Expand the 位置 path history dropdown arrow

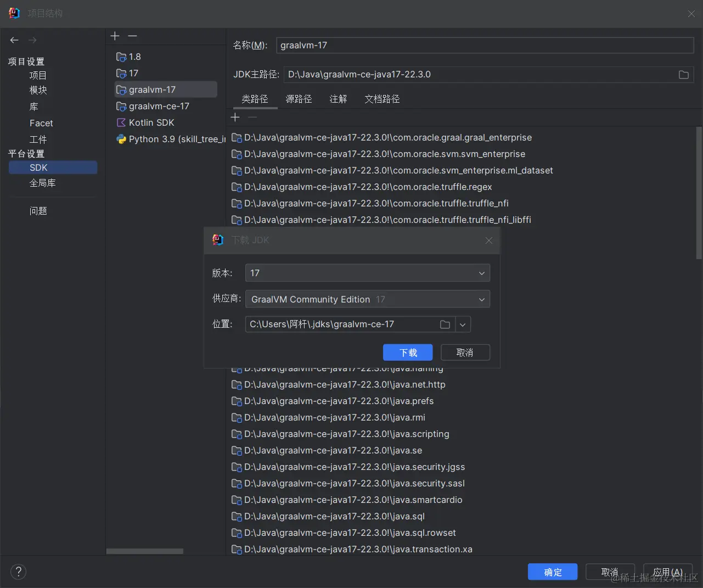[463, 324]
